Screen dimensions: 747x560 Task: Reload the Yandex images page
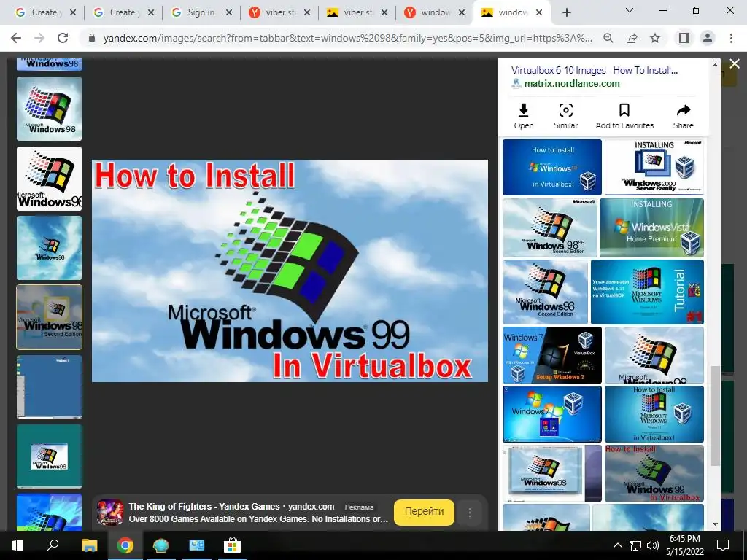(x=63, y=38)
